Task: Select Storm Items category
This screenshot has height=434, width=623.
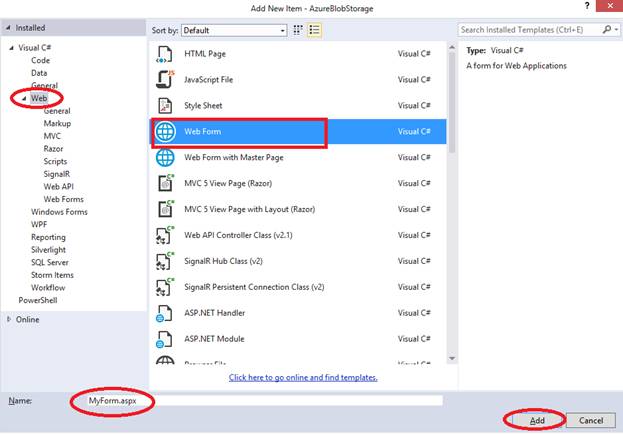Action: 52,275
